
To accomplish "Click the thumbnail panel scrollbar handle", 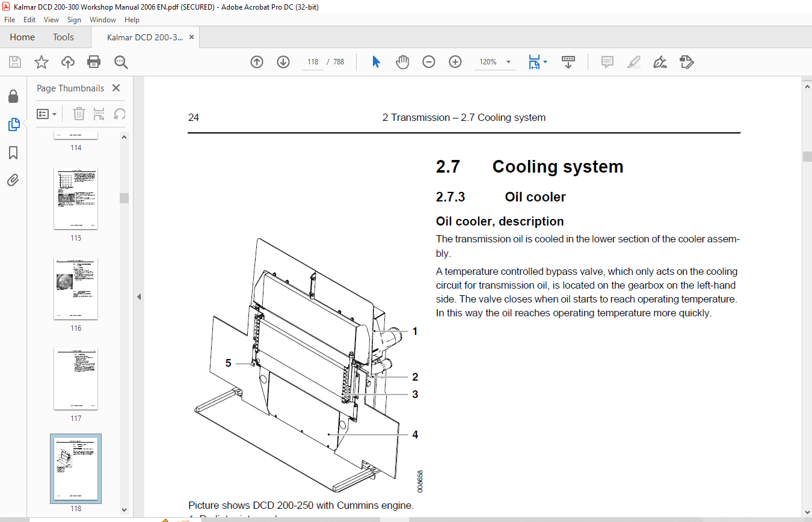I will (x=124, y=198).
